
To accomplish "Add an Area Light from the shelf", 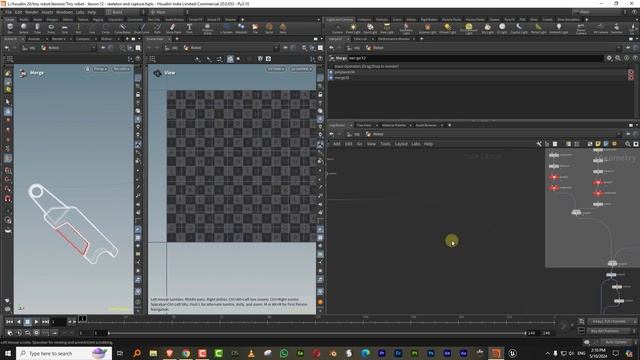I will pos(387,28).
